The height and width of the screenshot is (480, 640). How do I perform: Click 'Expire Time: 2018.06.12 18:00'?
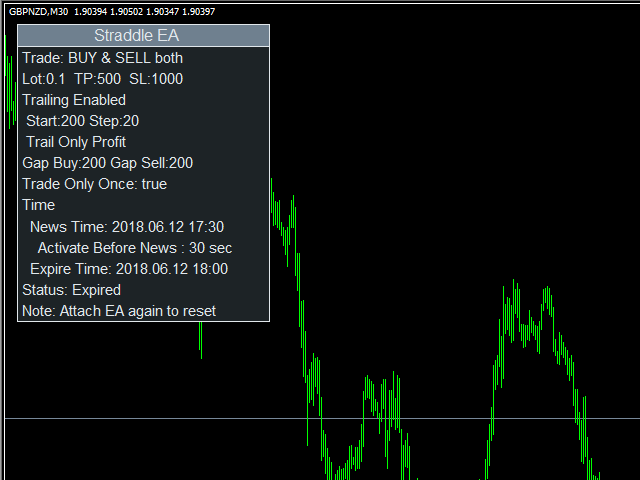coord(129,269)
